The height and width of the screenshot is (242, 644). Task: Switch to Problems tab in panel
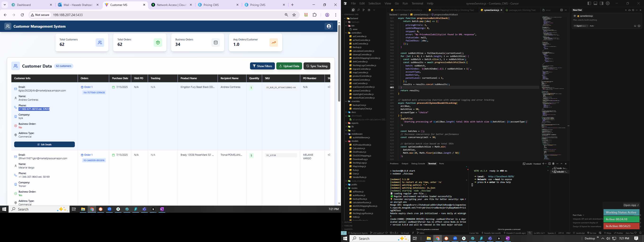[394, 164]
